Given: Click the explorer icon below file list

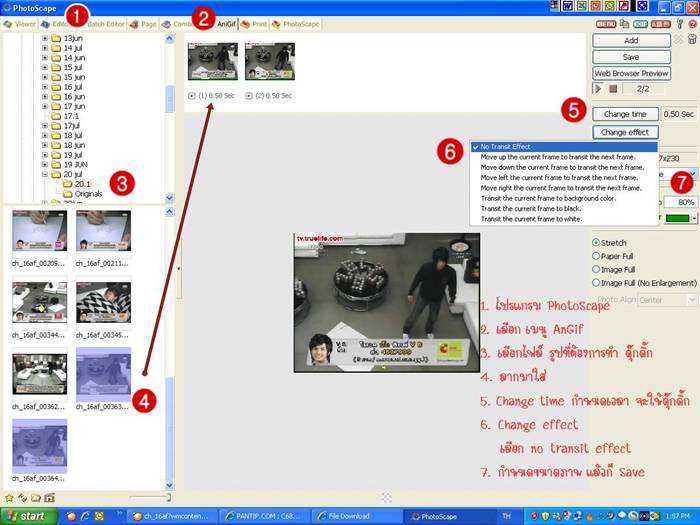Looking at the screenshot, I should tap(50, 498).
